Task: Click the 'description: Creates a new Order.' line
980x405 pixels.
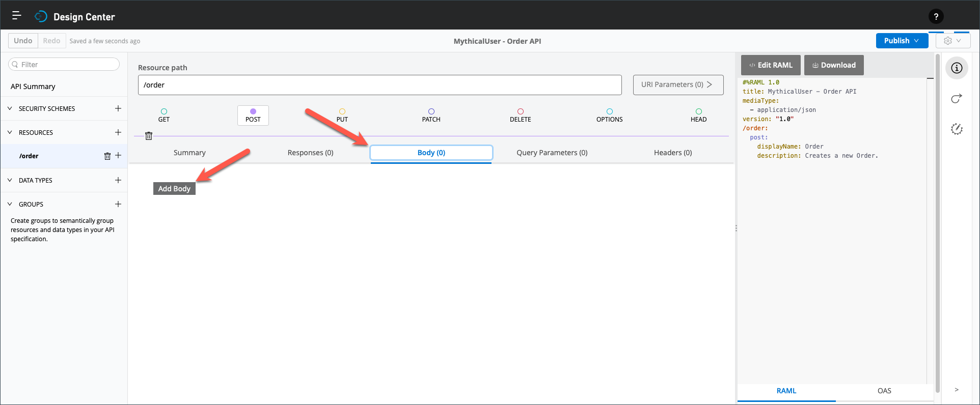Action: [818, 156]
